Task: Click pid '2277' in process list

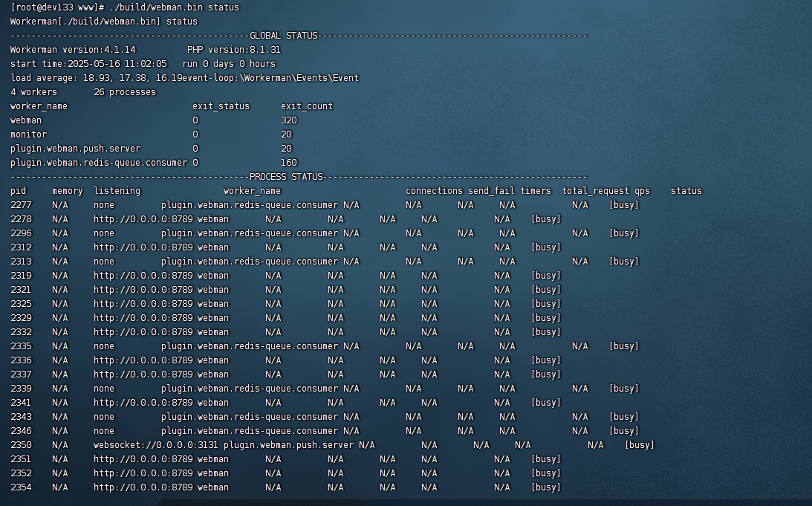Action: [x=21, y=205]
